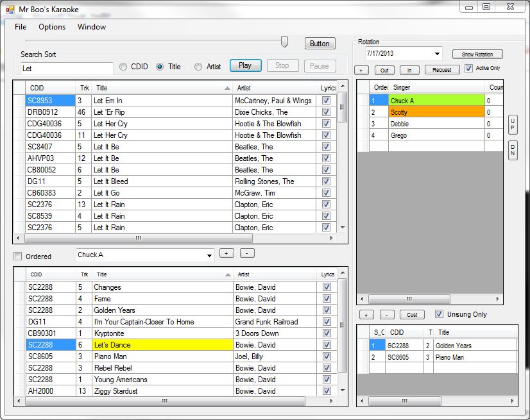The height and width of the screenshot is (420, 530).
Task: Expand the Chuck A singer dropdown
Action: pos(209,256)
